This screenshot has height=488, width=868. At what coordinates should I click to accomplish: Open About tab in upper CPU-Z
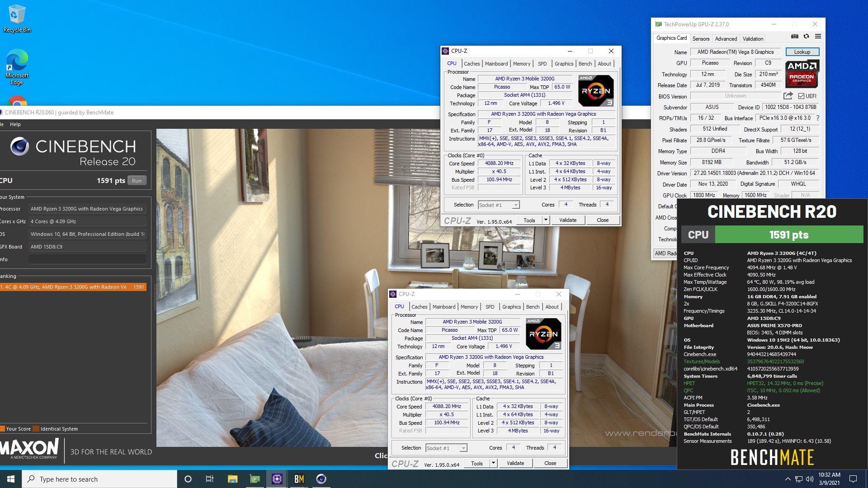point(604,64)
